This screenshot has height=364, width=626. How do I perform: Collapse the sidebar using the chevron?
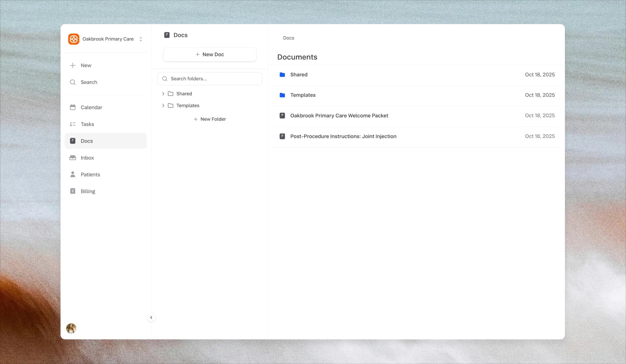click(x=151, y=317)
